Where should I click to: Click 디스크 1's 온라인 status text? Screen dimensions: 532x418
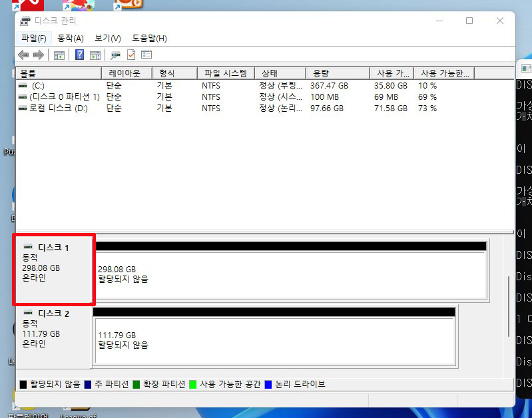[34, 278]
